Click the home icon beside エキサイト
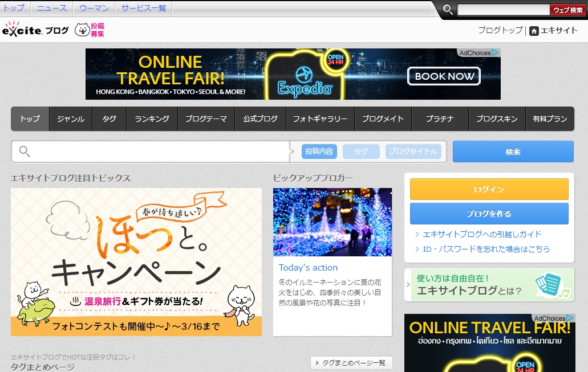This screenshot has width=588, height=372. [534, 31]
